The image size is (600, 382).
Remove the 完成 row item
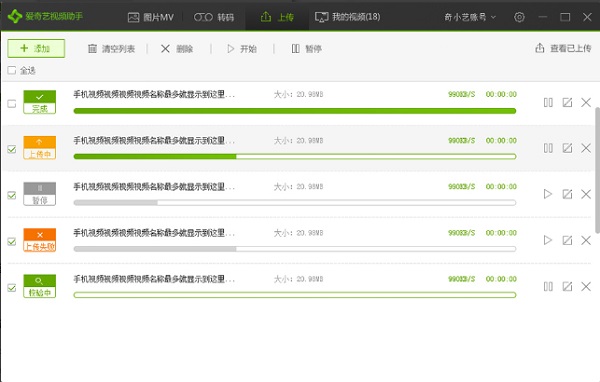tap(586, 102)
